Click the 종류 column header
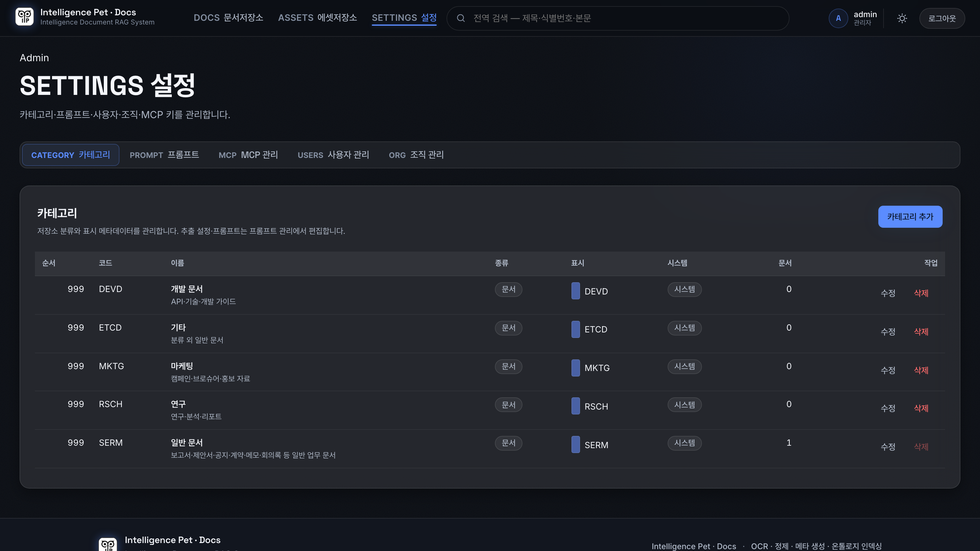 501,263
